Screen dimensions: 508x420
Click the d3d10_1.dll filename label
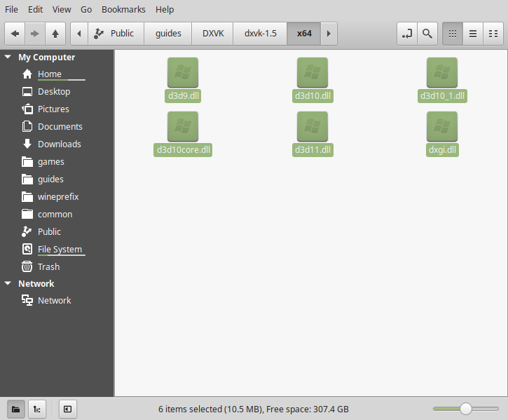coord(442,96)
